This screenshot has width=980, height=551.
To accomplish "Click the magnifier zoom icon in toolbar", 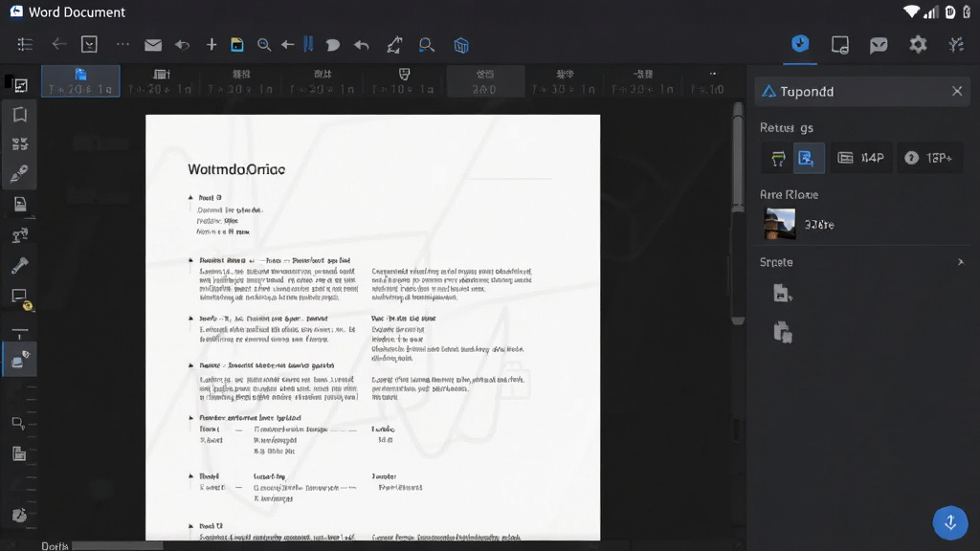I will click(264, 44).
